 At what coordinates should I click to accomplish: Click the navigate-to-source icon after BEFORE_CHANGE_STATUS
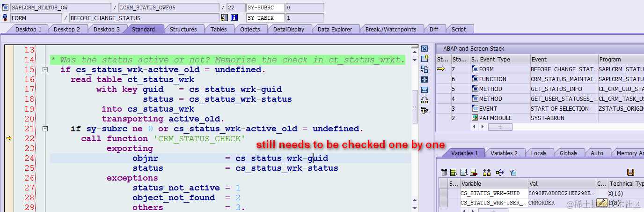tap(225, 18)
